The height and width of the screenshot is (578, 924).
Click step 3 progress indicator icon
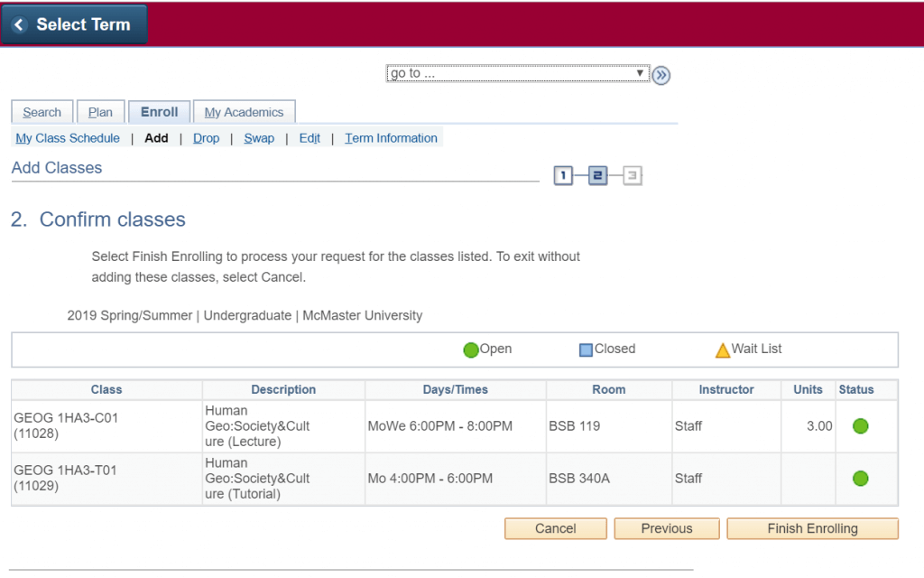[632, 175]
